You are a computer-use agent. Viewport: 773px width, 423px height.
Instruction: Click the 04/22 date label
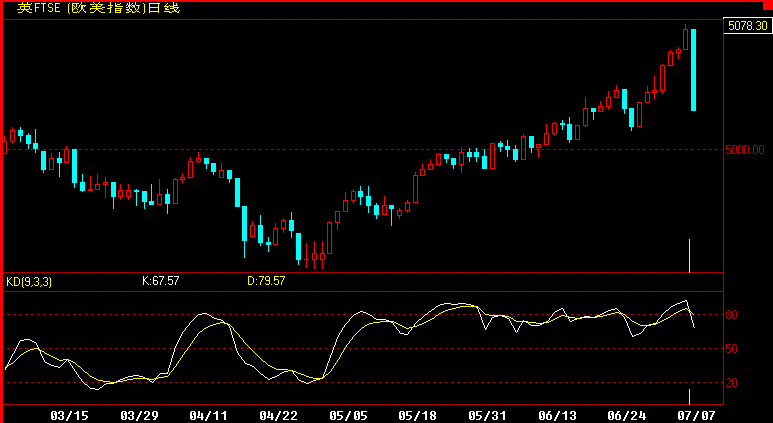point(279,416)
